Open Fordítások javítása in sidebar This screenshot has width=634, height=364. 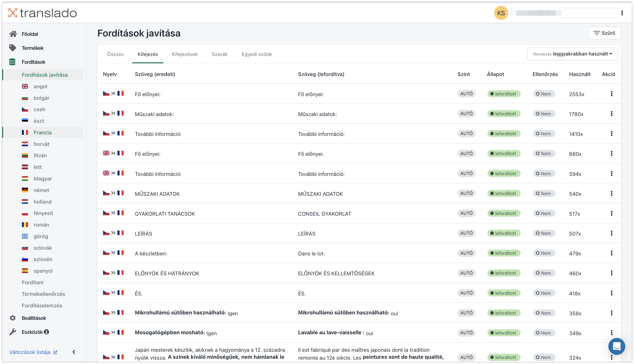44,75
